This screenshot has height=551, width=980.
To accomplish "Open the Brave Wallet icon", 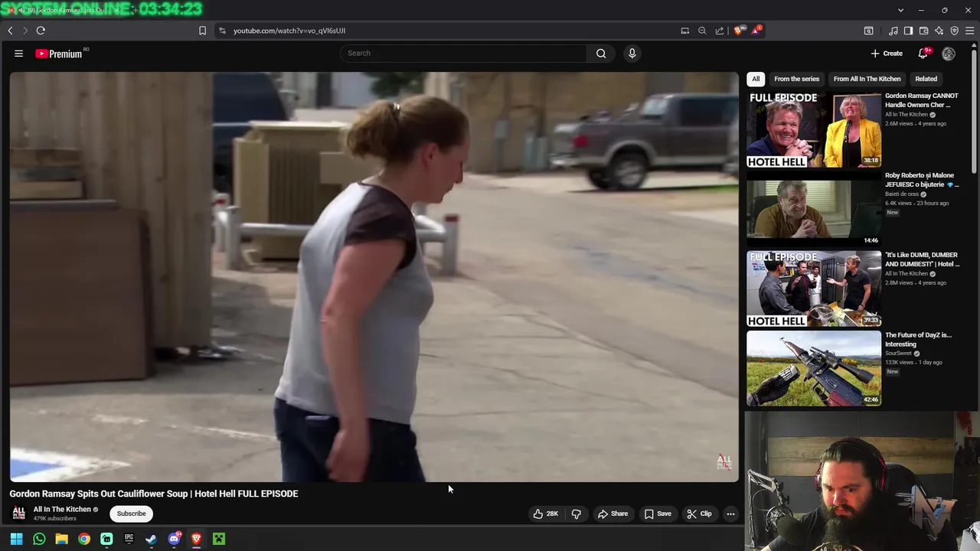I will coord(923,31).
